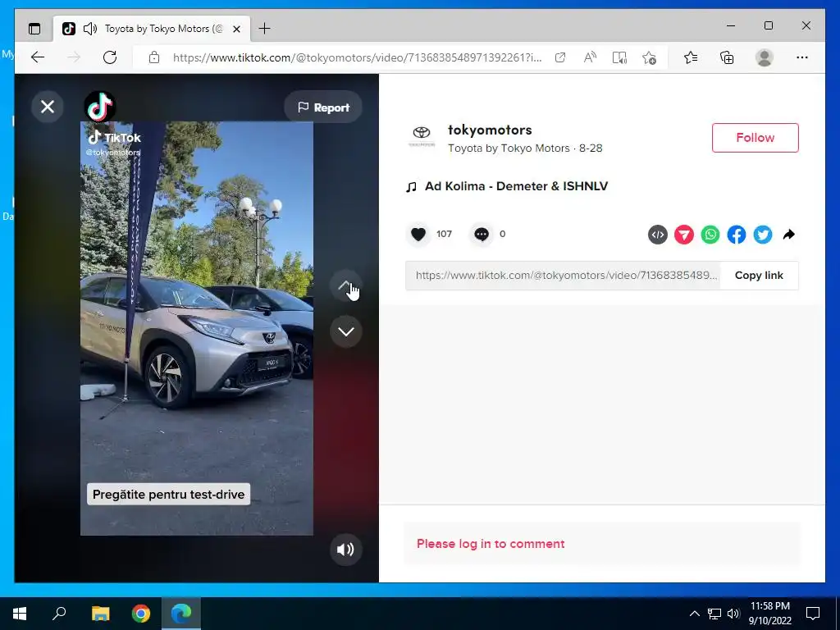Open the Windows Start menu
840x630 pixels.
(x=20, y=614)
